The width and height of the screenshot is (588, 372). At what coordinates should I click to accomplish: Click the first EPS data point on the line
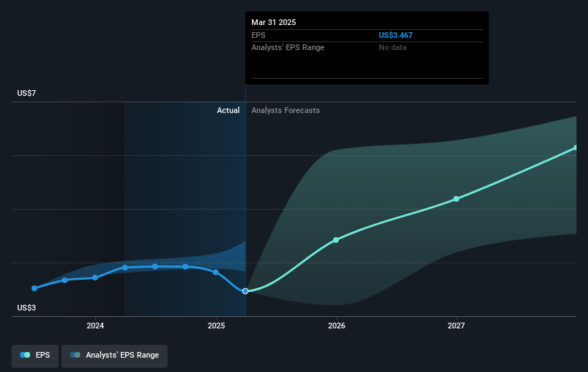tap(34, 288)
